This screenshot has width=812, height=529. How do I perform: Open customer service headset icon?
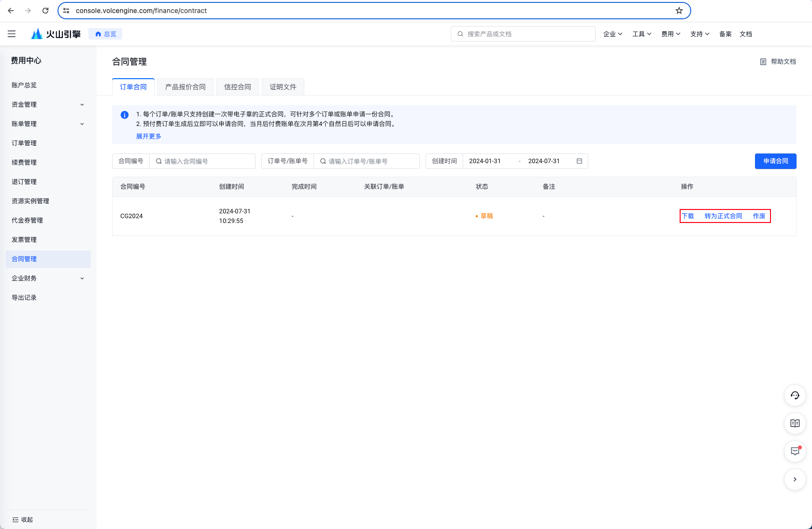pos(795,395)
